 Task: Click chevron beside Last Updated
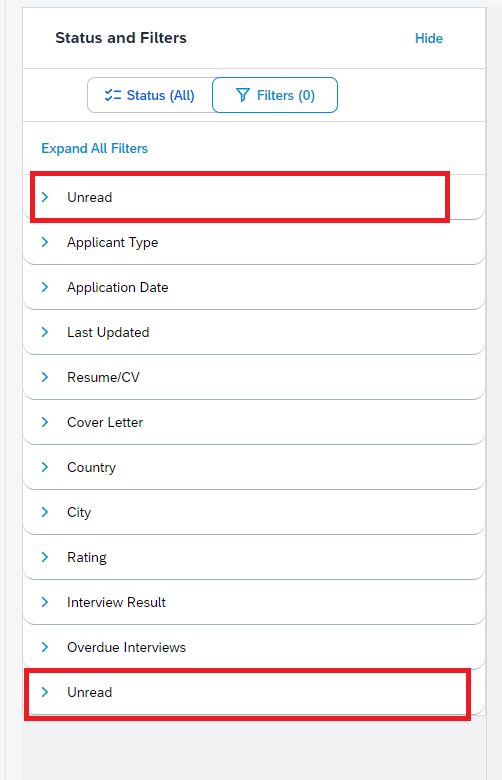point(45,332)
